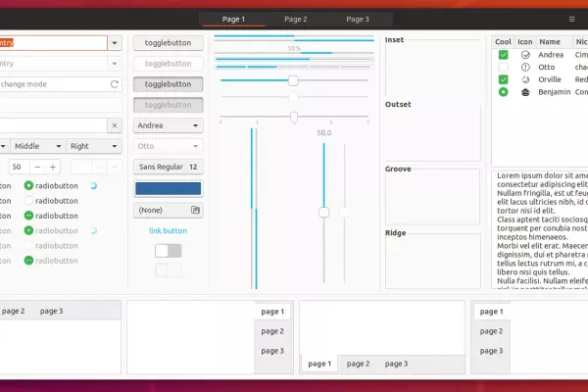Switch to Page 2 tab in header
The width and height of the screenshot is (588, 392).
[296, 20]
